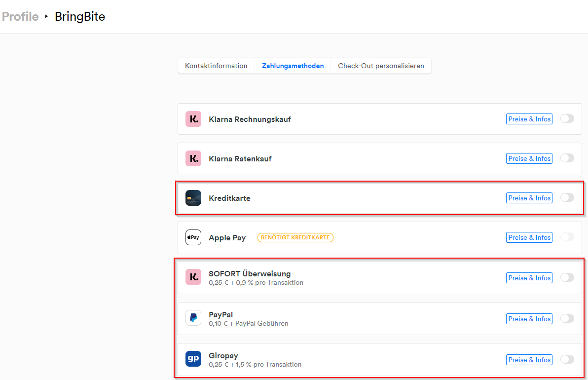The width and height of the screenshot is (588, 380).
Task: Enable the Klarna Rechnungskauf toggle
Action: click(x=567, y=118)
